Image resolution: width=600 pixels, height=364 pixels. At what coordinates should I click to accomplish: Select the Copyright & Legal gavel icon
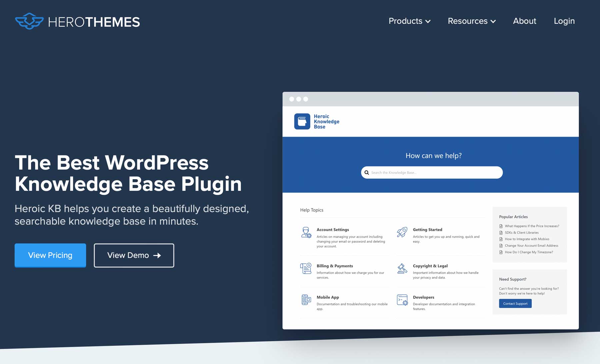(402, 269)
